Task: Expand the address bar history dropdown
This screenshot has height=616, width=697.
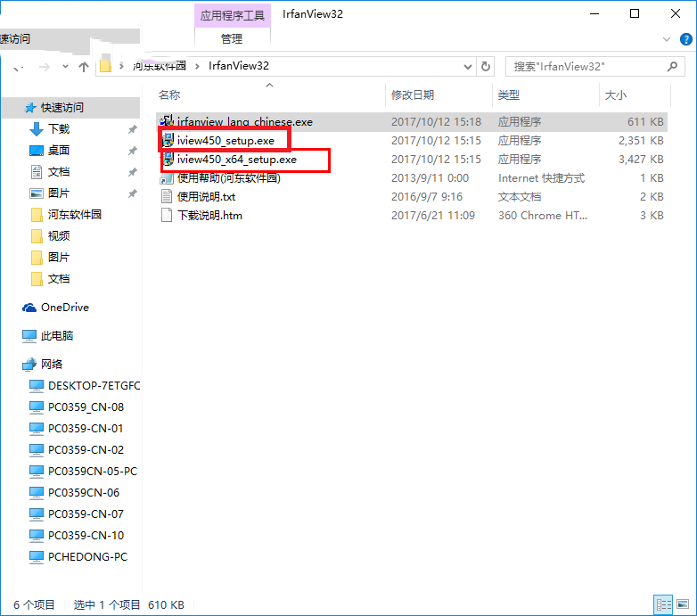Action: tap(468, 67)
